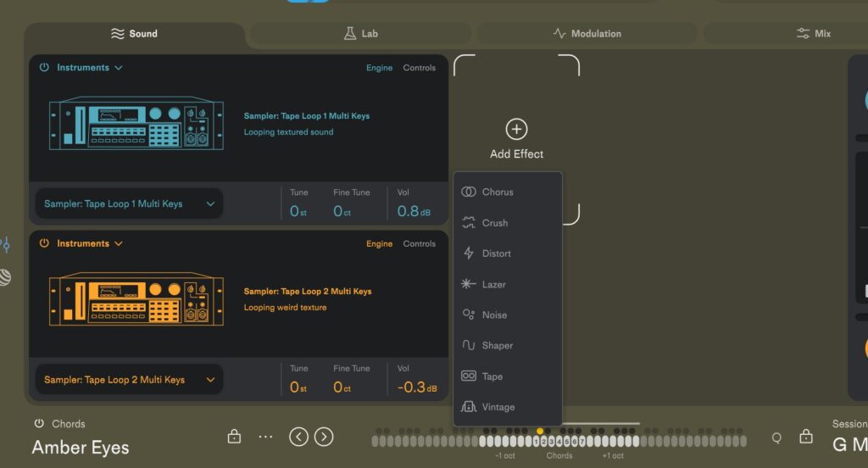The image size is (868, 468).
Task: Toggle power for the orange Instruments layer
Action: pyautogui.click(x=44, y=243)
